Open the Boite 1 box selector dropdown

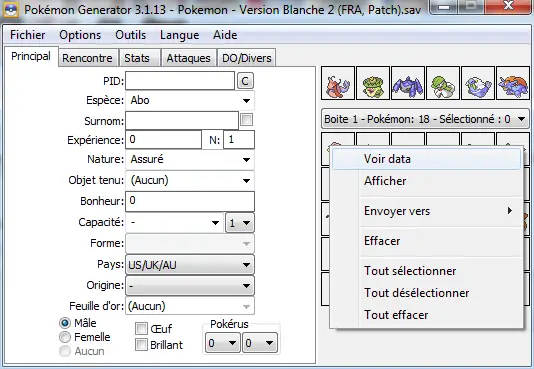coord(425,119)
